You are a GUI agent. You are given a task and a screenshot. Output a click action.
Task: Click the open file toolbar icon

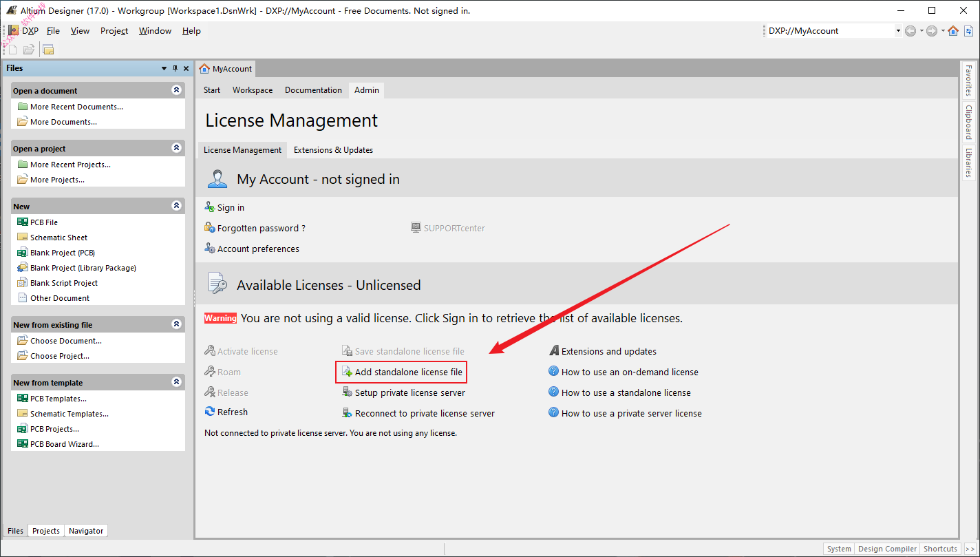click(29, 50)
